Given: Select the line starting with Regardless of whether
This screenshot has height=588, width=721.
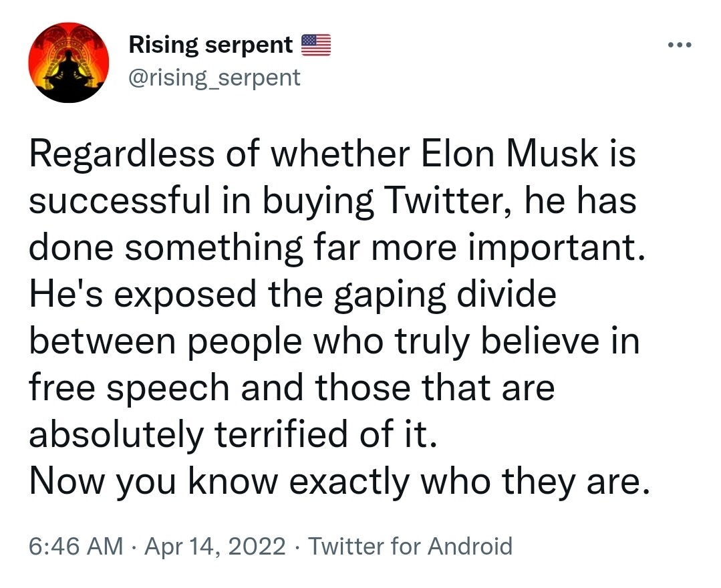Looking at the screenshot, I should click(332, 154).
